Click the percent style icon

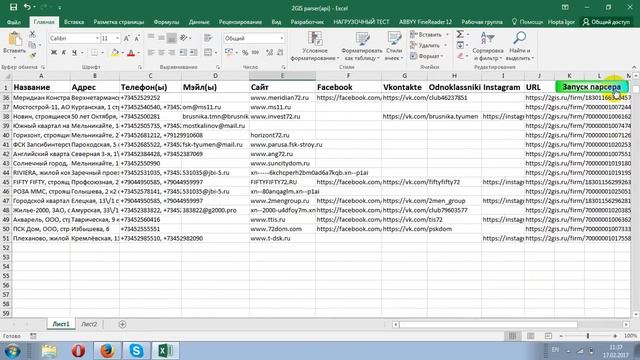[x=245, y=52]
